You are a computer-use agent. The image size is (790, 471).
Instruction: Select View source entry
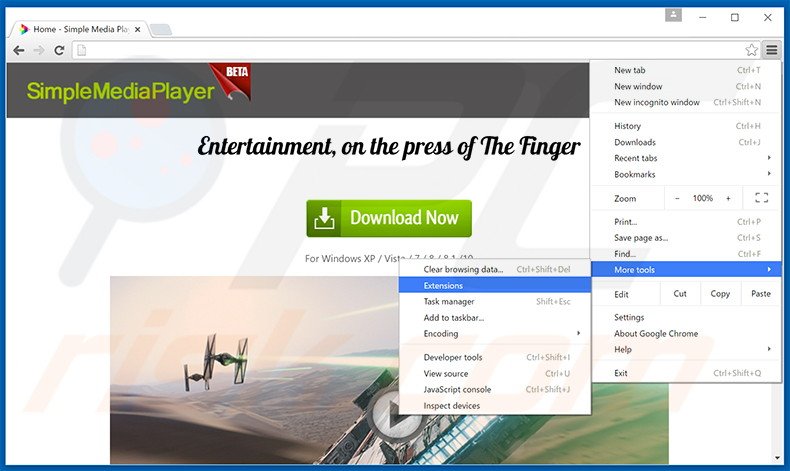[x=495, y=373]
